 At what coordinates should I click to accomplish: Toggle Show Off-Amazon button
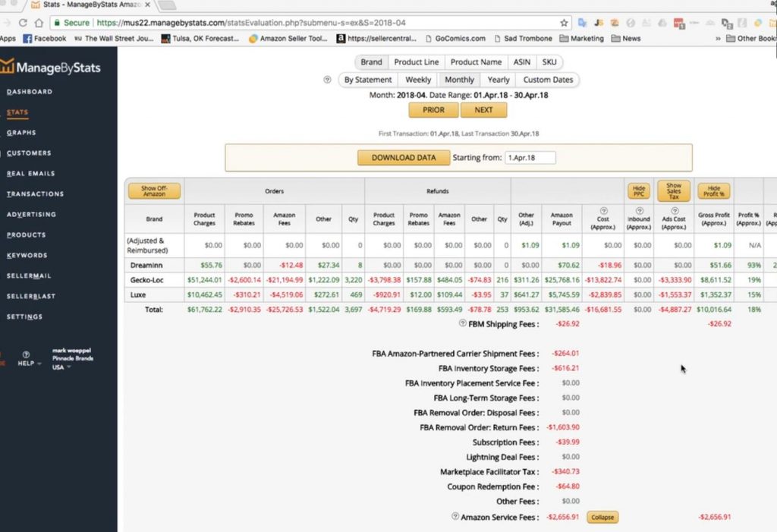point(154,191)
